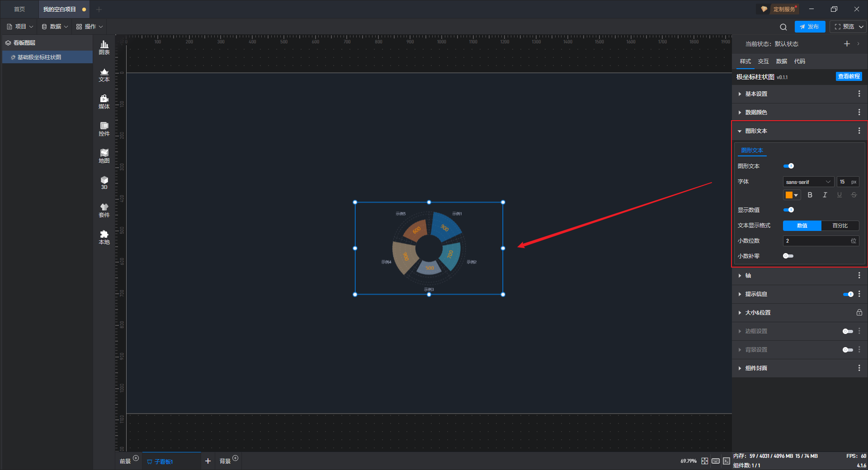
Task: Edit the 小数位数 decimal places field
Action: pos(821,241)
